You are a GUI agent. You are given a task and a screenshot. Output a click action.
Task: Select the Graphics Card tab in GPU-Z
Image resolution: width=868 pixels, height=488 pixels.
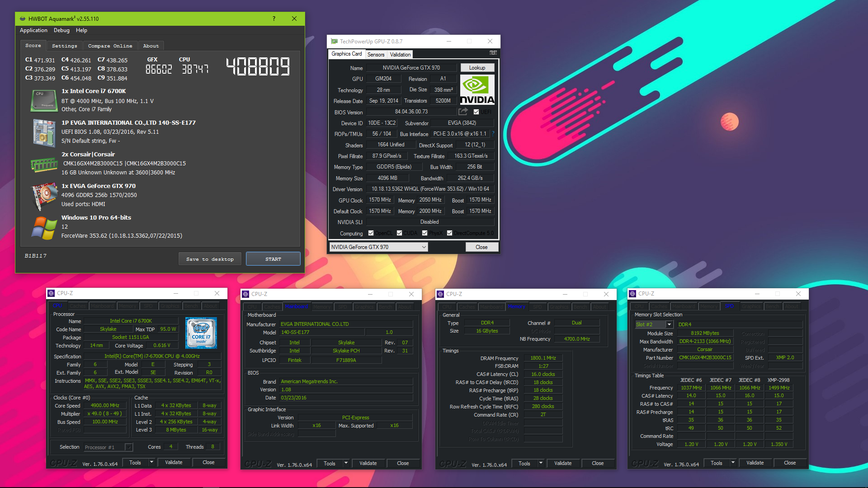(346, 54)
